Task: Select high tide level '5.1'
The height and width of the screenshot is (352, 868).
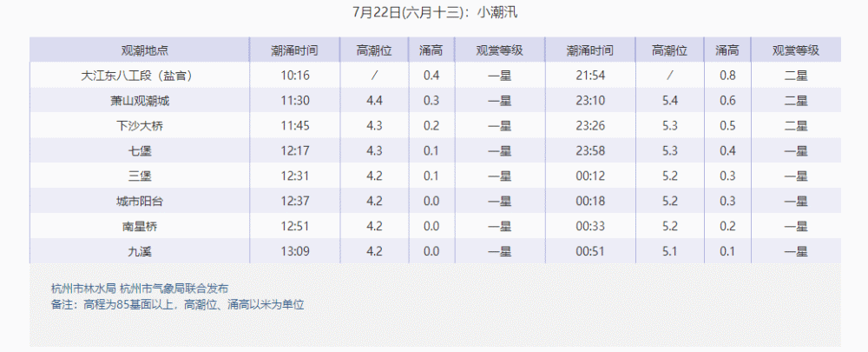Action: pyautogui.click(x=670, y=252)
